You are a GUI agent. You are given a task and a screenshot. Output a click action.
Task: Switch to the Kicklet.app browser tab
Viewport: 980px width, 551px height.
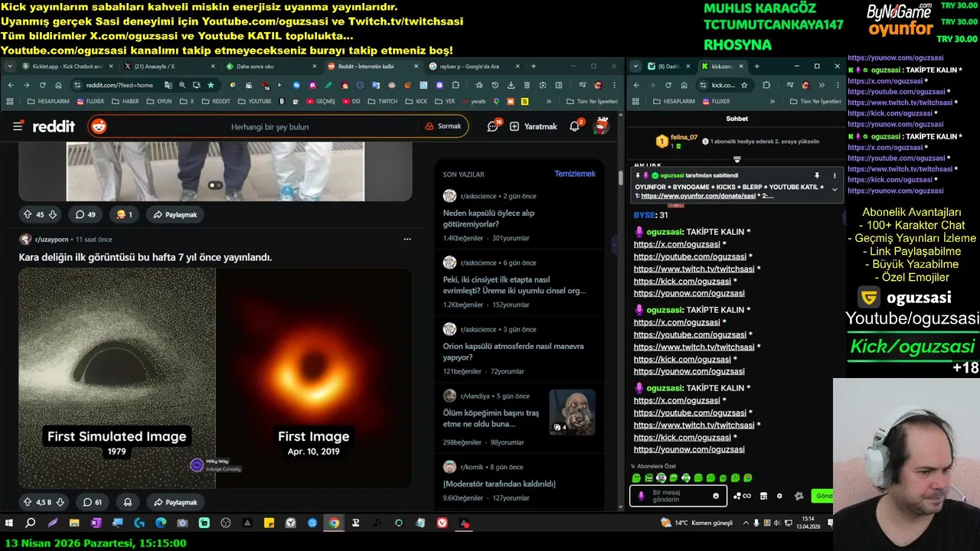pos(67,67)
